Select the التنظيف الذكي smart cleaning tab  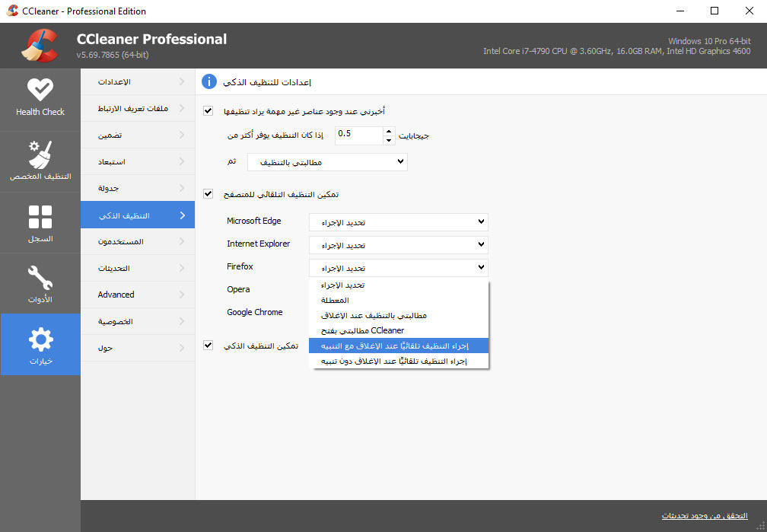138,215
